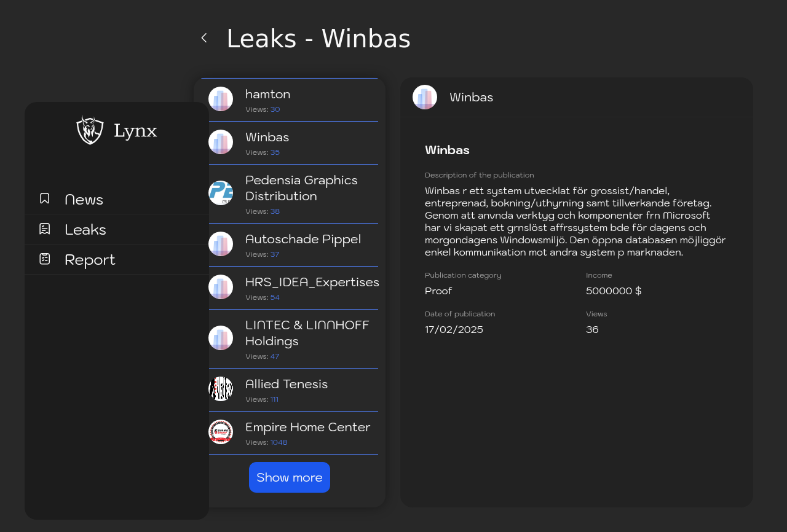This screenshot has width=787, height=532.
Task: Click the HRS_IDEA_Expertises avatar icon
Action: click(x=221, y=287)
